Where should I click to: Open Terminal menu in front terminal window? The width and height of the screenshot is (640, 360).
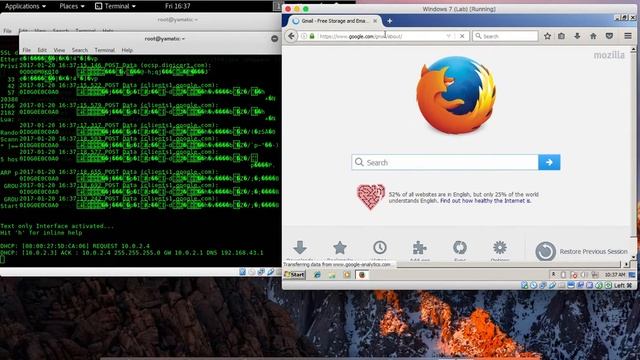(x=104, y=50)
